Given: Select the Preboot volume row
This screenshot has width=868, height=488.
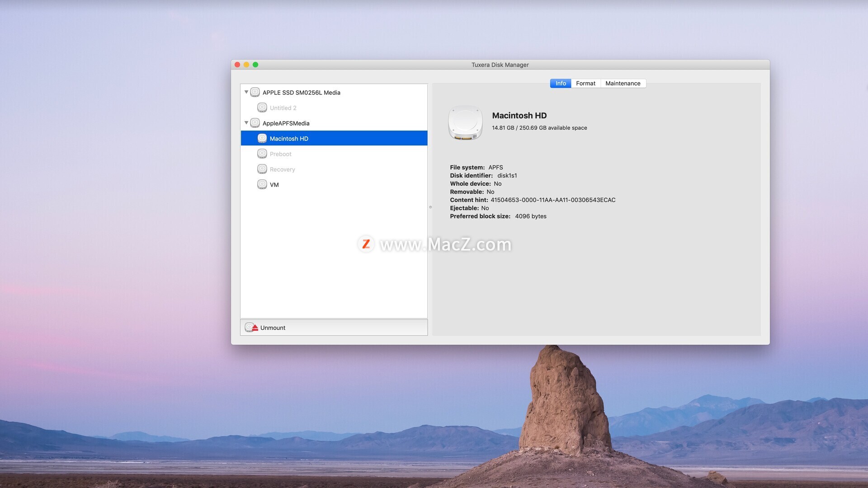Looking at the screenshot, I should coord(334,154).
